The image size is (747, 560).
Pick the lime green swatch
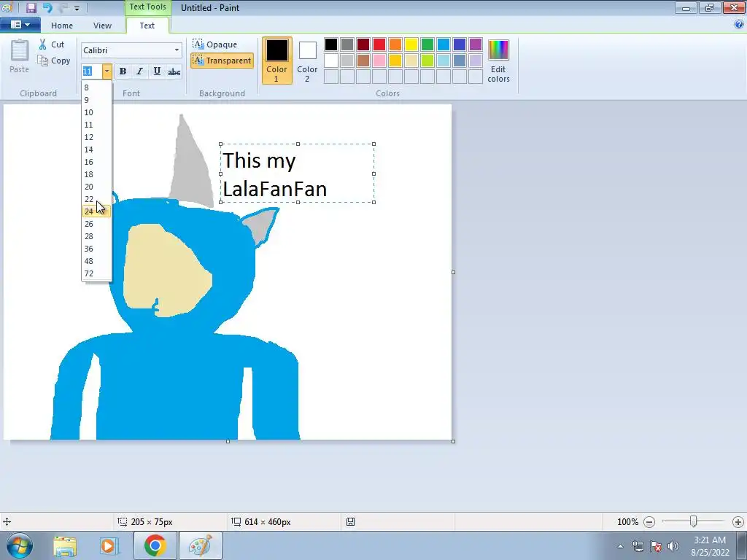[427, 61]
